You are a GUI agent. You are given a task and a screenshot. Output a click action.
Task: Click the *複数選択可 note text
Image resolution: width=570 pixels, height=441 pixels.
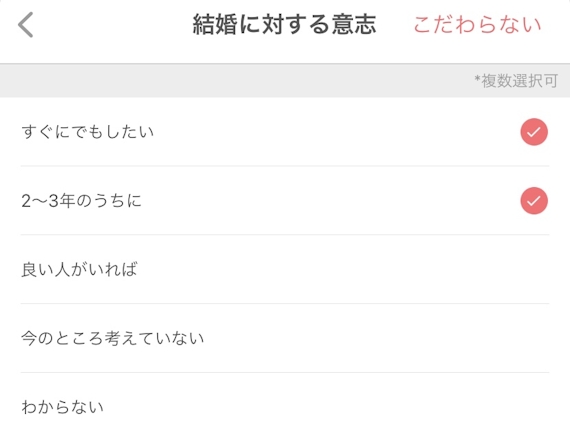click(x=516, y=81)
